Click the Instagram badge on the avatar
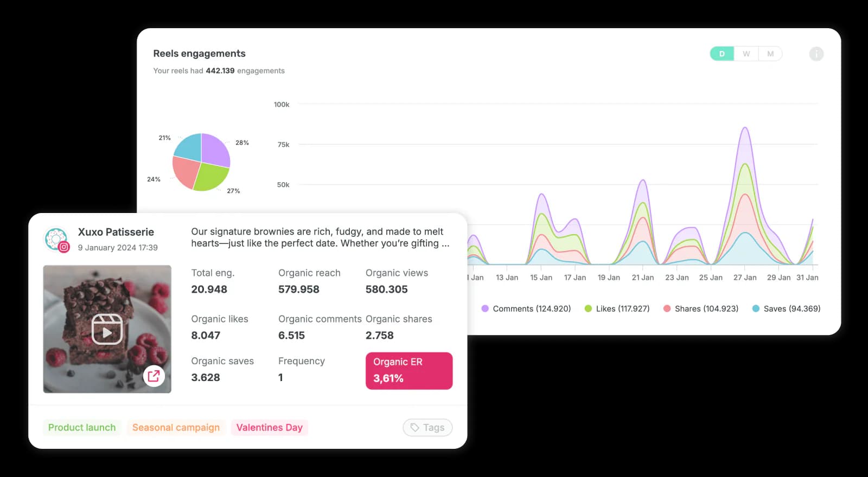The width and height of the screenshot is (868, 477). click(x=64, y=247)
